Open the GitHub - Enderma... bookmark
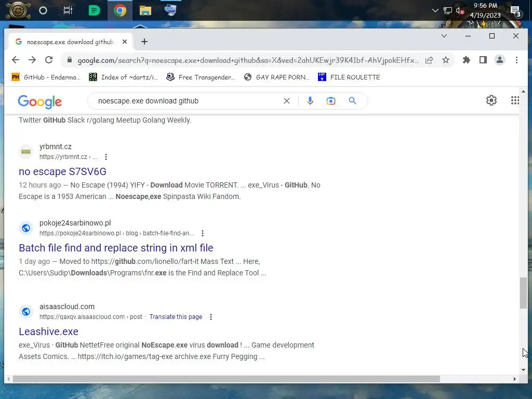Viewport: 532px width, 399px height. (46, 77)
